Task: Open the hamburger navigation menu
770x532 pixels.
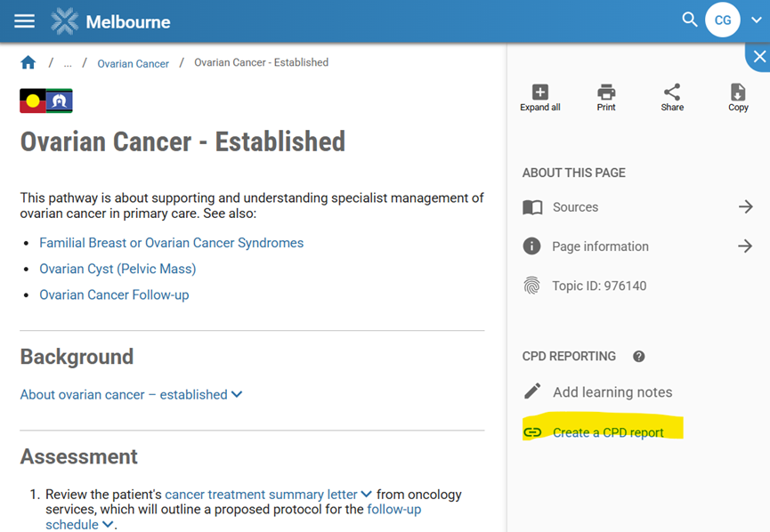Action: click(24, 21)
